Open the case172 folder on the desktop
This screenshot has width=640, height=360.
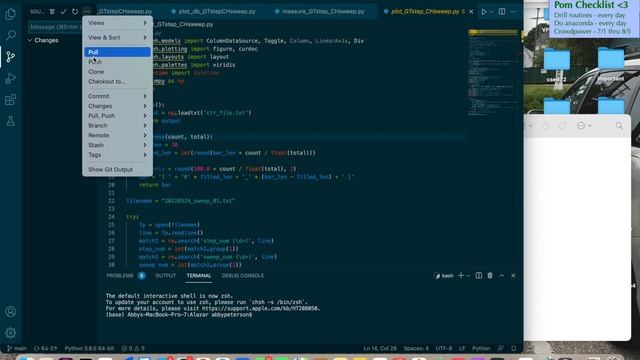tap(557, 65)
